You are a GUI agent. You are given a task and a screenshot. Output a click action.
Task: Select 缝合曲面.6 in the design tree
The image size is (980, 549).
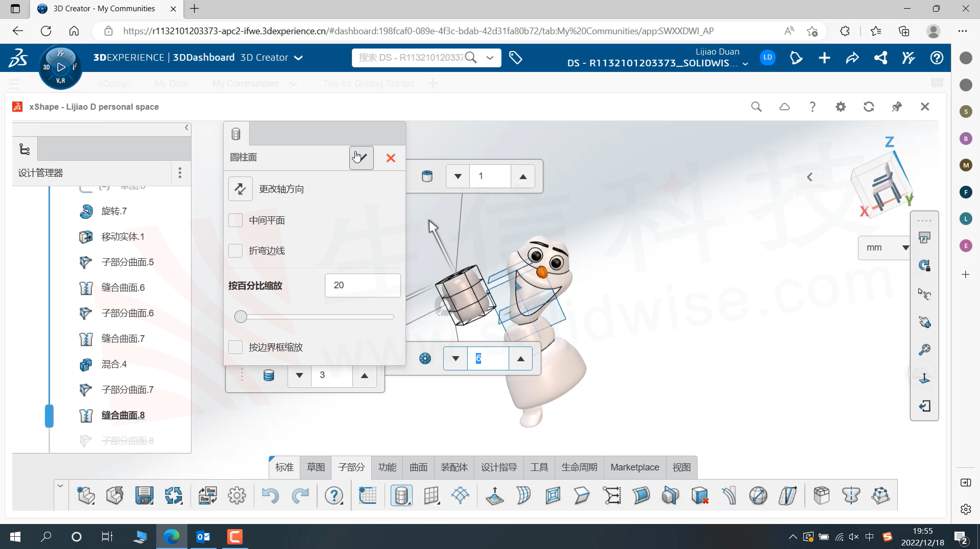pyautogui.click(x=123, y=288)
